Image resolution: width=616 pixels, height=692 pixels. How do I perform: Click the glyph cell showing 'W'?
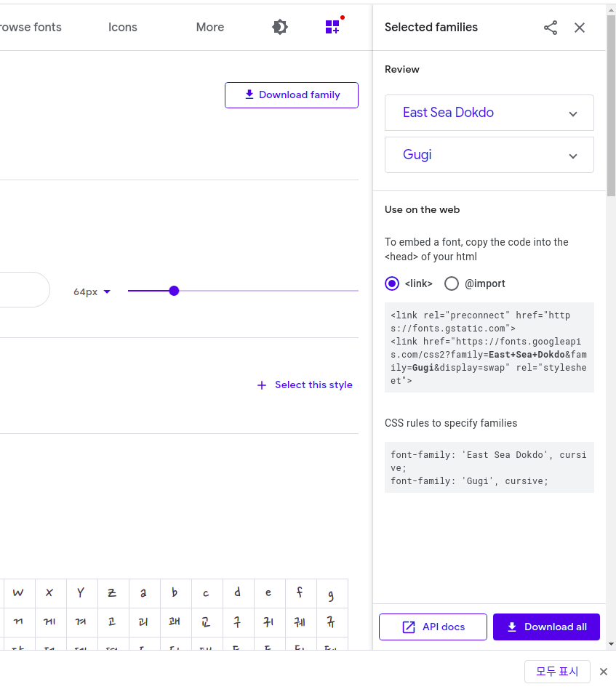(20, 593)
